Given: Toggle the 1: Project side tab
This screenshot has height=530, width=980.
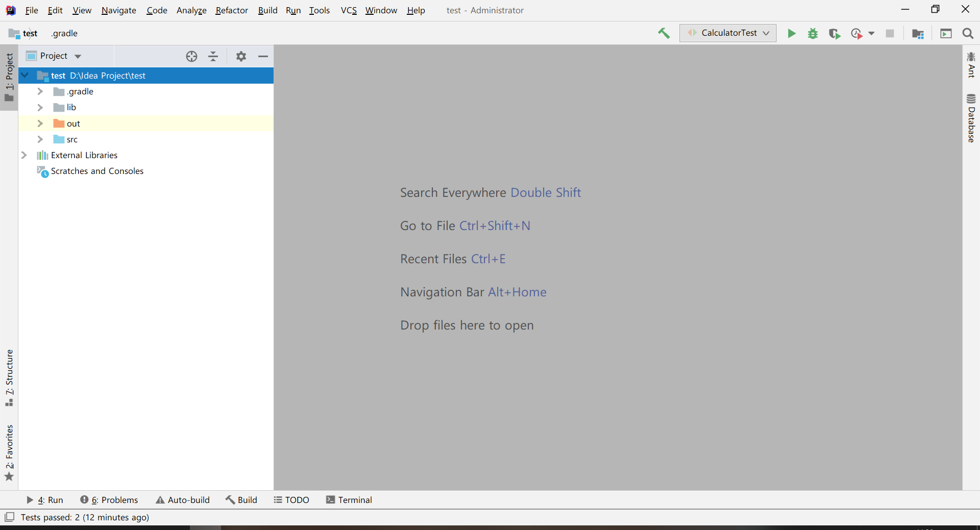Looking at the screenshot, I should pos(9,78).
